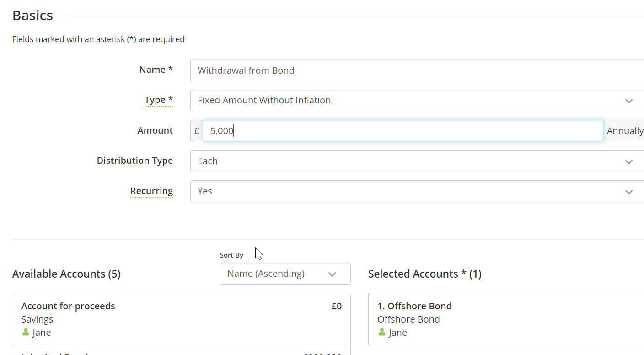Click the Recurring field label
The height and width of the screenshot is (355, 644).
point(152,191)
